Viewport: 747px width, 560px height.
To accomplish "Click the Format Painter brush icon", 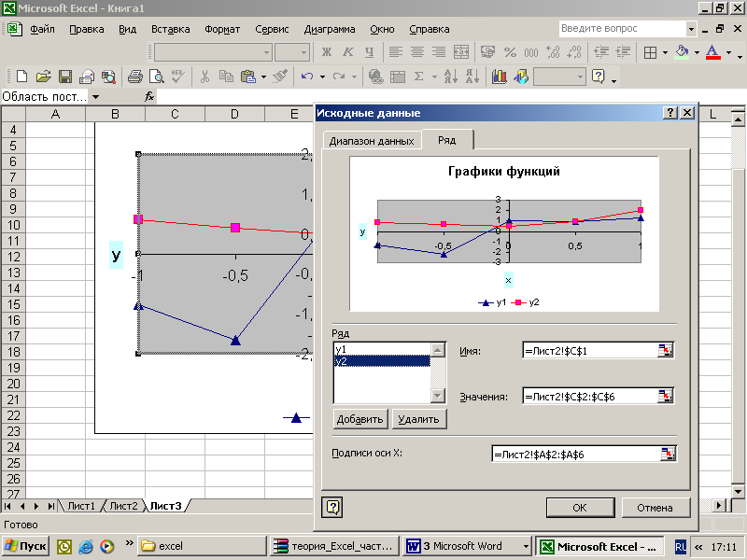I will (281, 77).
